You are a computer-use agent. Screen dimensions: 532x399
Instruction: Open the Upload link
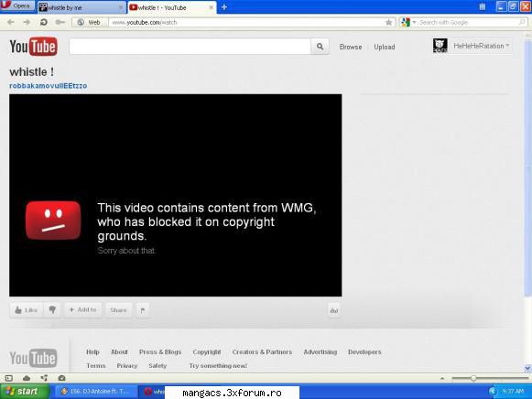385,47
